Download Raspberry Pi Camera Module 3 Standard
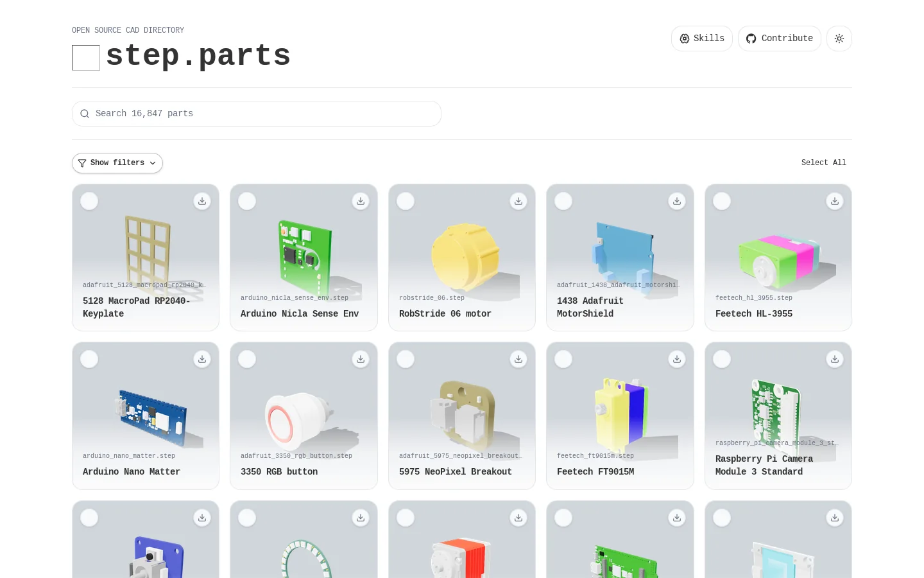 pyautogui.click(x=835, y=359)
